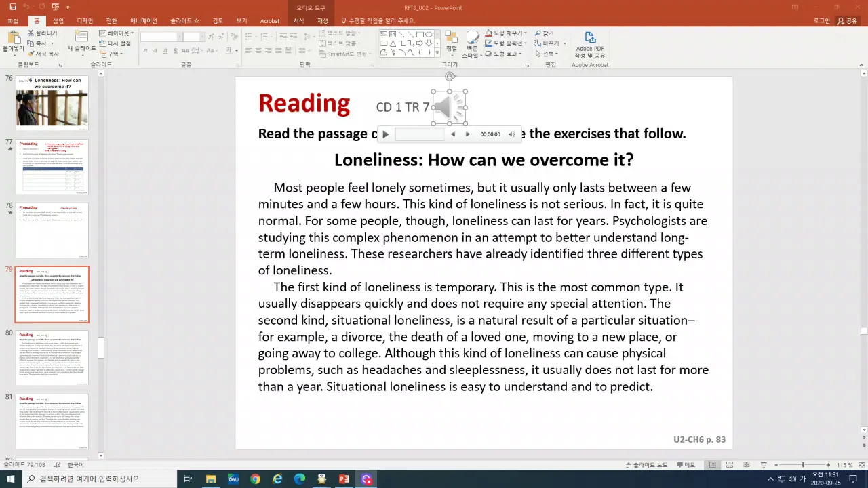Select the audio speaker icon on slide
Image resolution: width=868 pixels, height=488 pixels.
click(x=449, y=108)
